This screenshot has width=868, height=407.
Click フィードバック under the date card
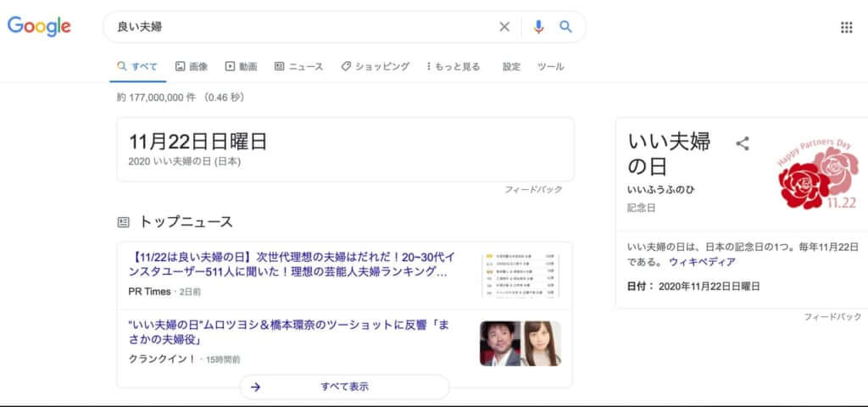click(533, 189)
